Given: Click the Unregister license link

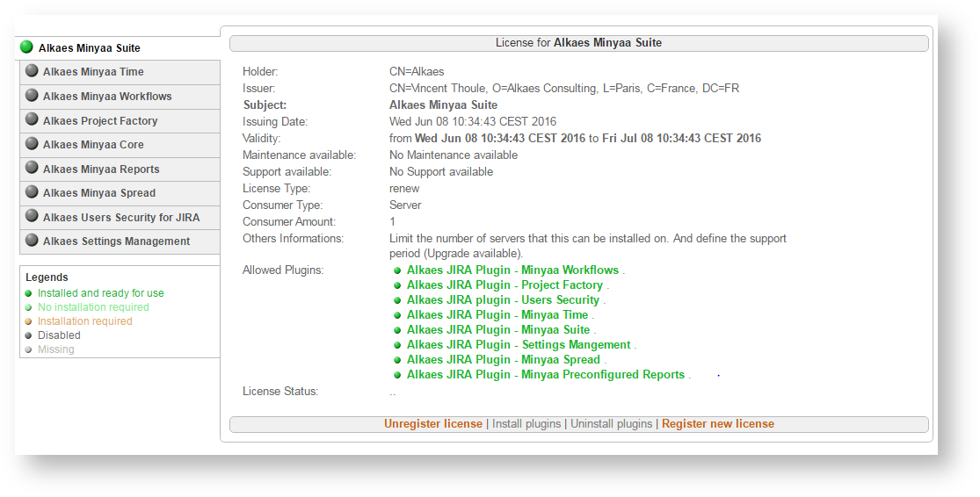Looking at the screenshot, I should [x=432, y=424].
